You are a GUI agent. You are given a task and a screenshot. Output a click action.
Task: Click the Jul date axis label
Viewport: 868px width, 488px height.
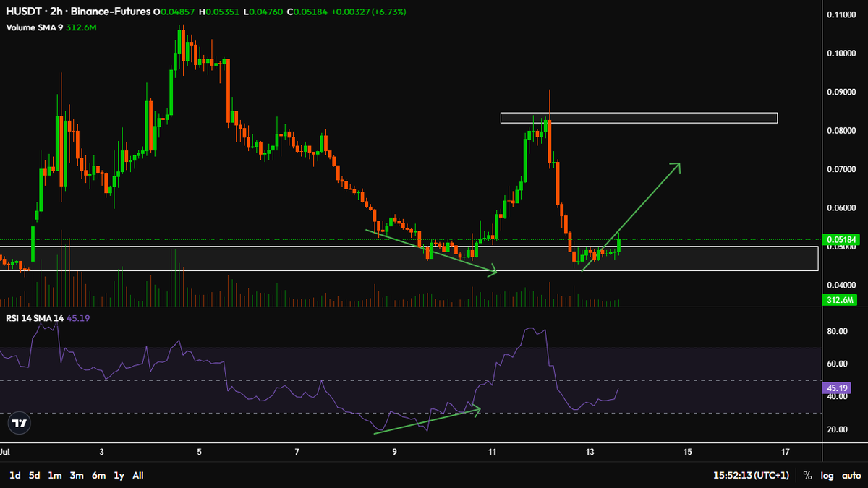[x=7, y=452]
